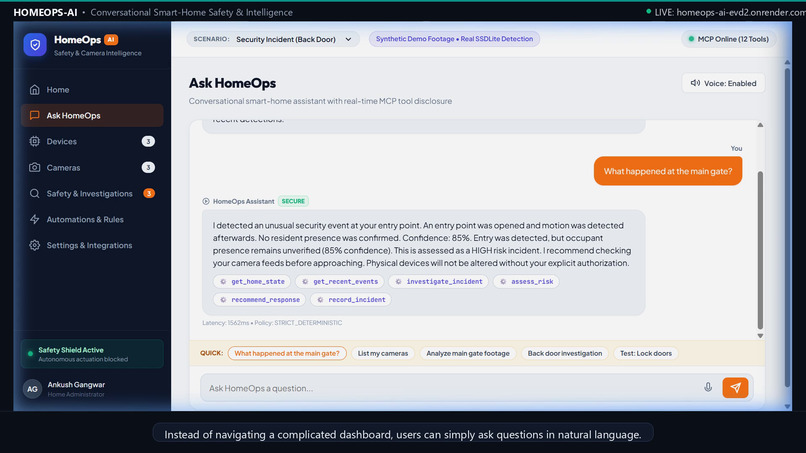Navigate to Automations & Rules

click(x=93, y=220)
